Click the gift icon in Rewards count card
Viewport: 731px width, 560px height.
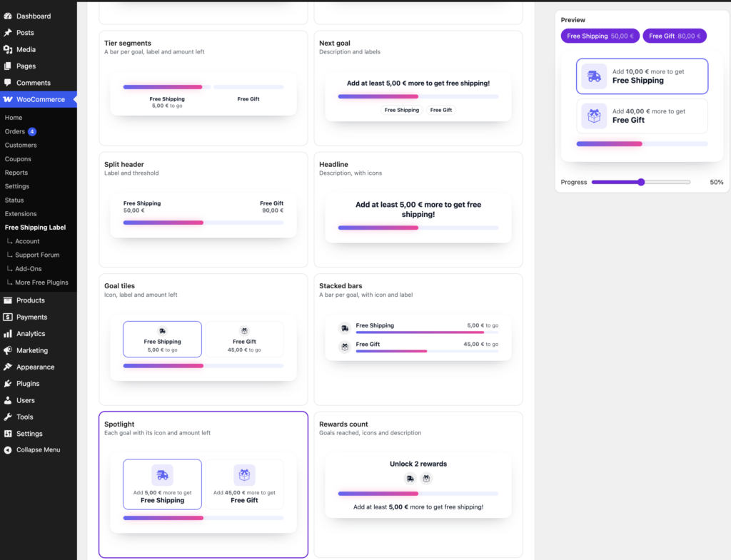426,479
